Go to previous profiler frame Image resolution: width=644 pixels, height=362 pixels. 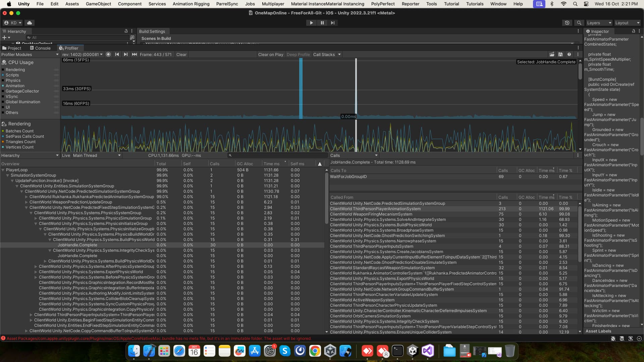point(117,55)
